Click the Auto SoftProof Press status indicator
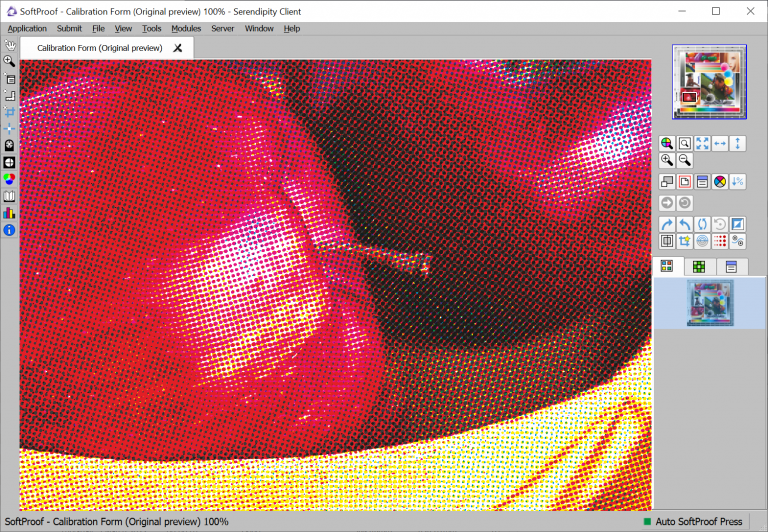 click(x=693, y=522)
